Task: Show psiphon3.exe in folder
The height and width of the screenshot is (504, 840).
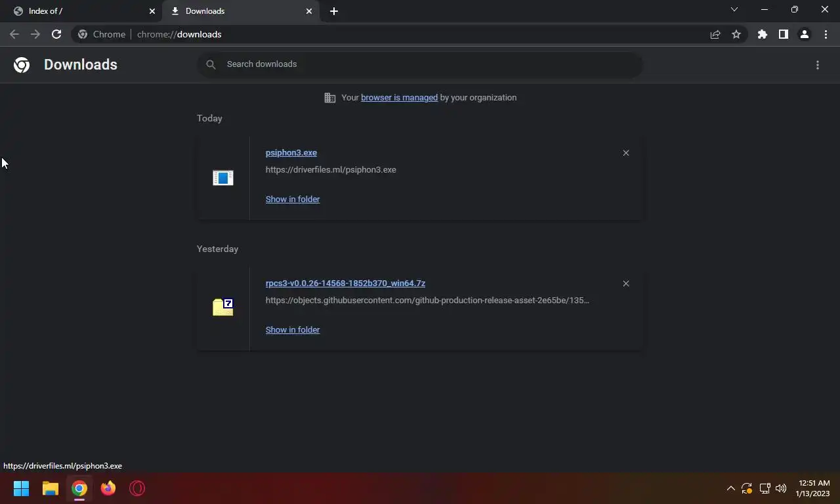Action: tap(293, 199)
